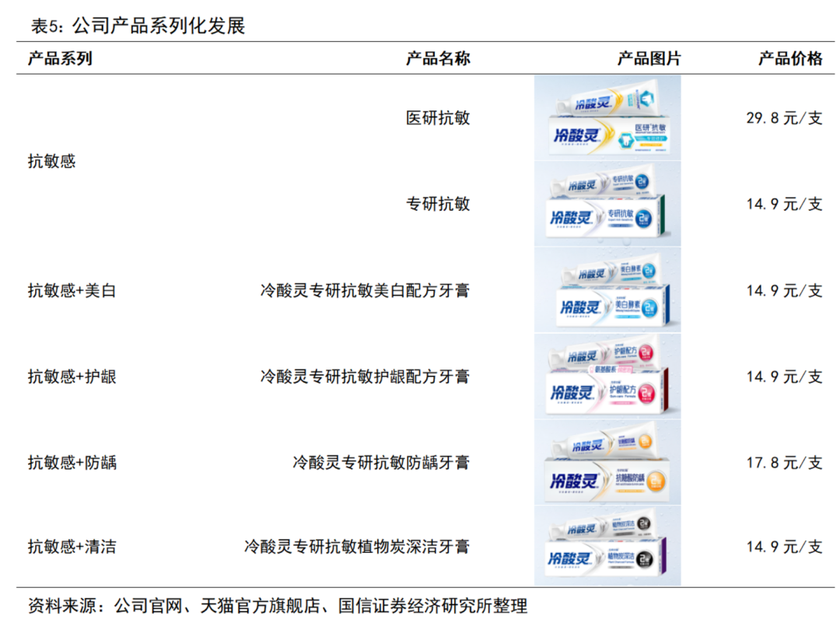Click the 抗敏感 series cell
840x630 pixels.
[52, 161]
